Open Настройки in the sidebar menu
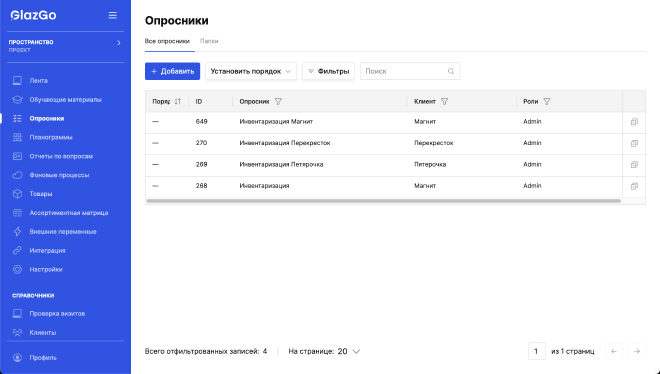 (46, 269)
